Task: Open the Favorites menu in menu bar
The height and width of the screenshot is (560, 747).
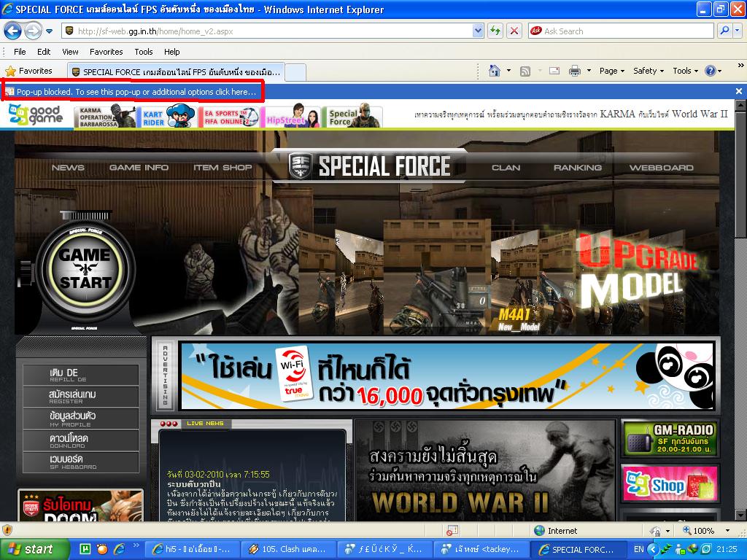Action: tap(107, 52)
